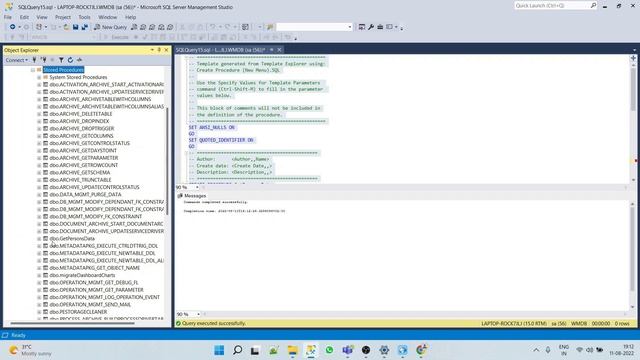Expand dbo.migrateDashboardCharts procedure node

point(39,276)
